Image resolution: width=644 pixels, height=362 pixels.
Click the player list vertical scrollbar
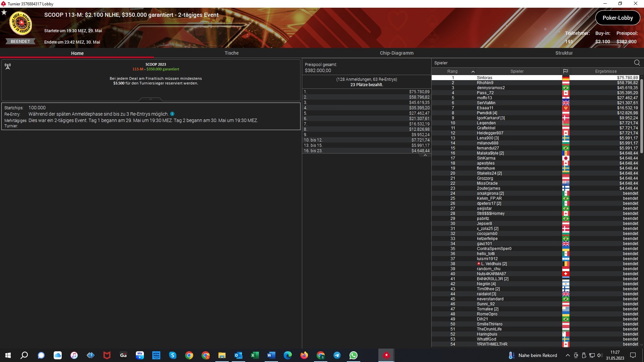click(642, 116)
